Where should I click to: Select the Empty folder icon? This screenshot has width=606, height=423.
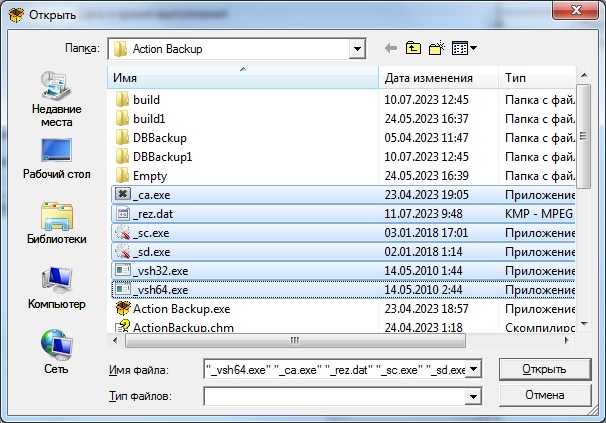[x=122, y=175]
